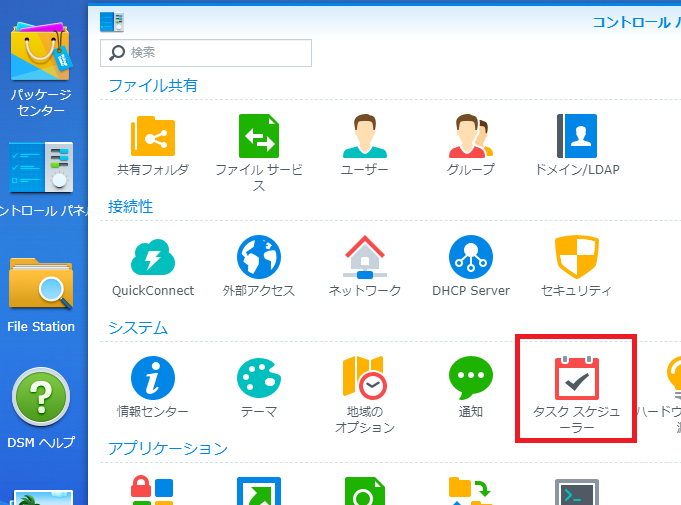Open Control Panel desktop shortcut icon
681x505 pixels.
click(41, 167)
